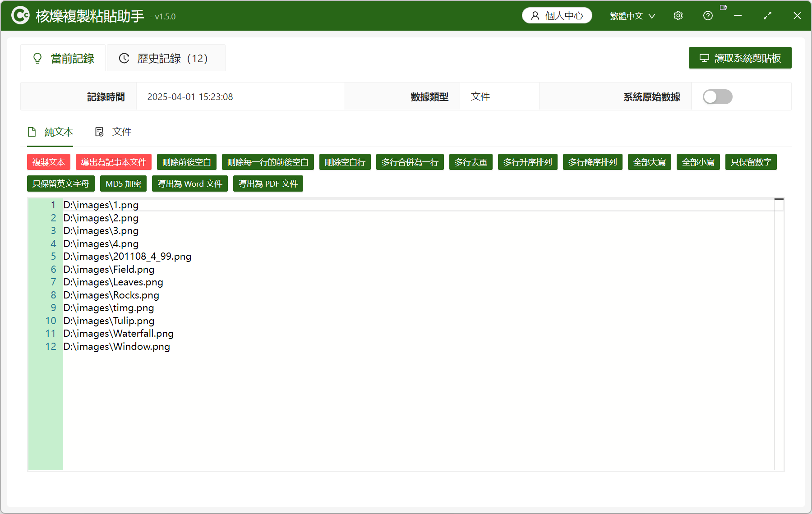The image size is (812, 514).
Task: Click MD5 加密 button
Action: pyautogui.click(x=124, y=184)
